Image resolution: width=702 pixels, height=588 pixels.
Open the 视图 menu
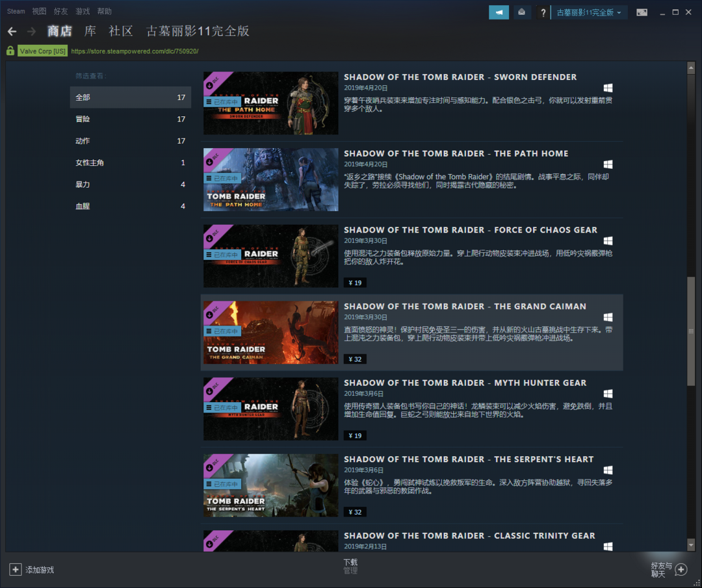(x=40, y=11)
